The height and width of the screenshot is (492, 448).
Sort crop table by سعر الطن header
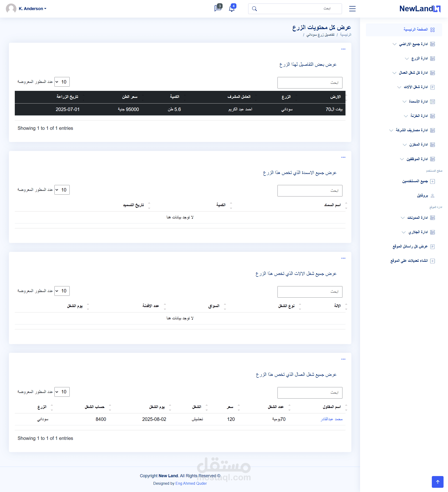tap(130, 97)
